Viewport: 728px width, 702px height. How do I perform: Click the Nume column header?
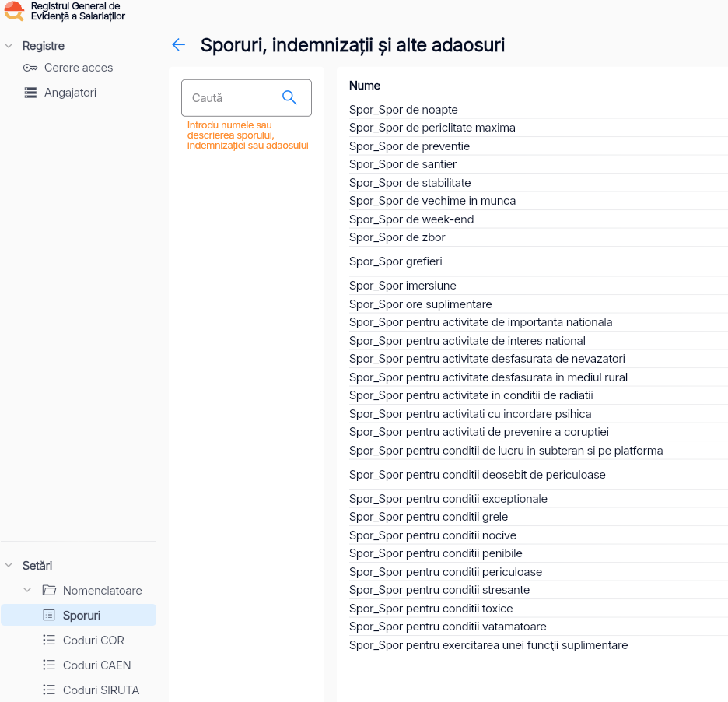click(364, 86)
